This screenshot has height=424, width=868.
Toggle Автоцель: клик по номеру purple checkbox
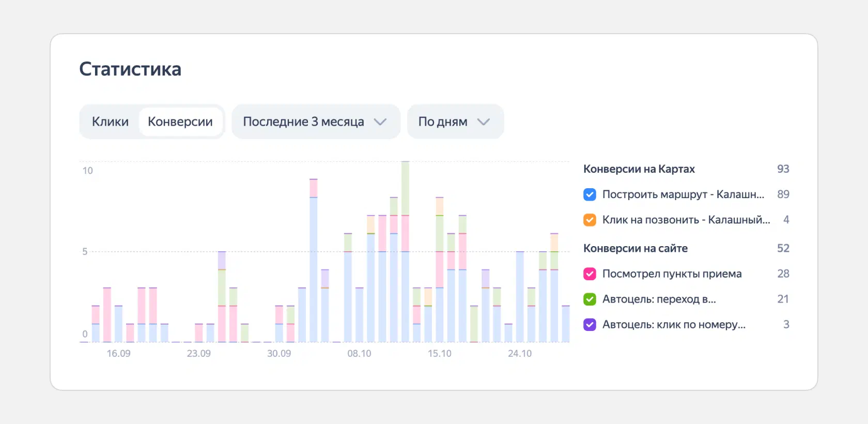[x=590, y=324]
